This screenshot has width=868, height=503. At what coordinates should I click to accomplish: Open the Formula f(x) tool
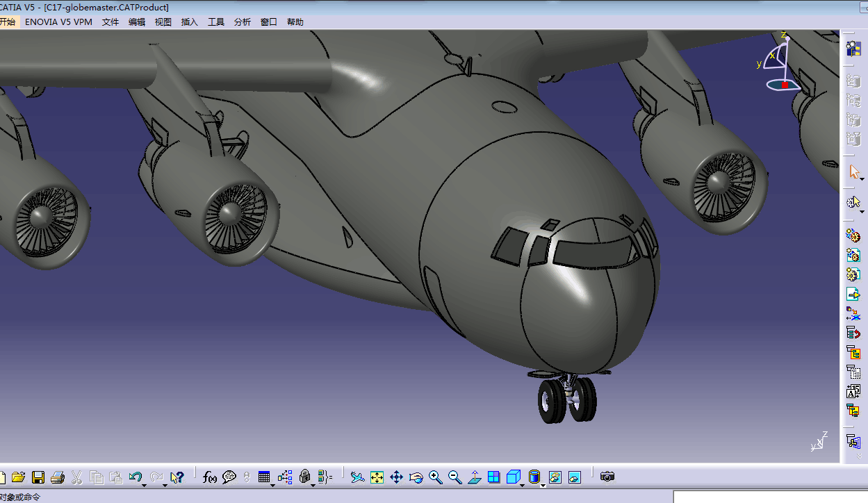point(209,477)
